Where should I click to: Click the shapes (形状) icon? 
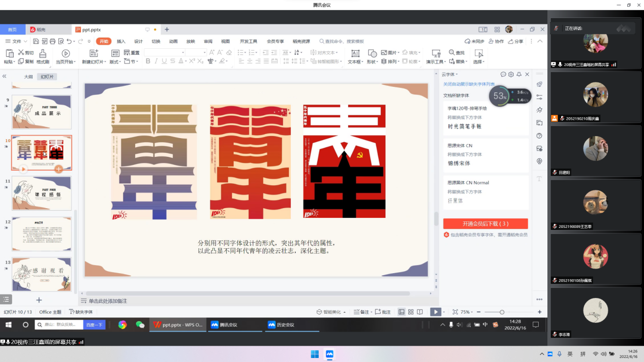tap(373, 53)
